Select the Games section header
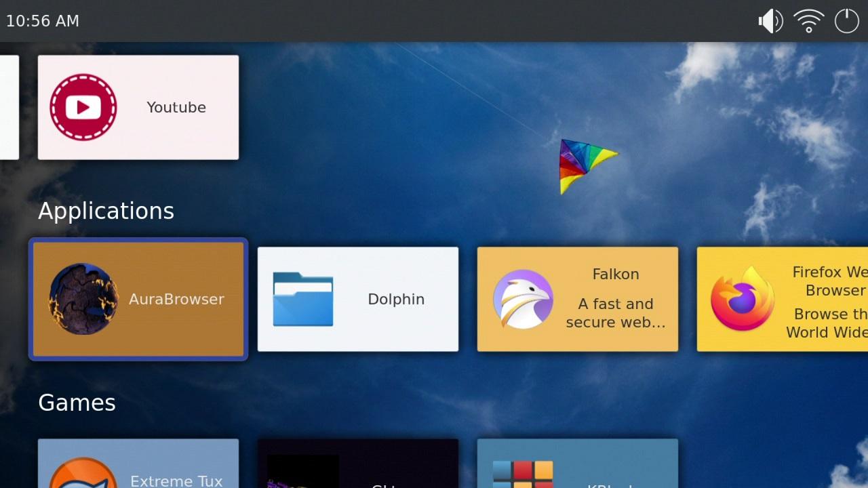The height and width of the screenshot is (488, 868). [x=77, y=403]
